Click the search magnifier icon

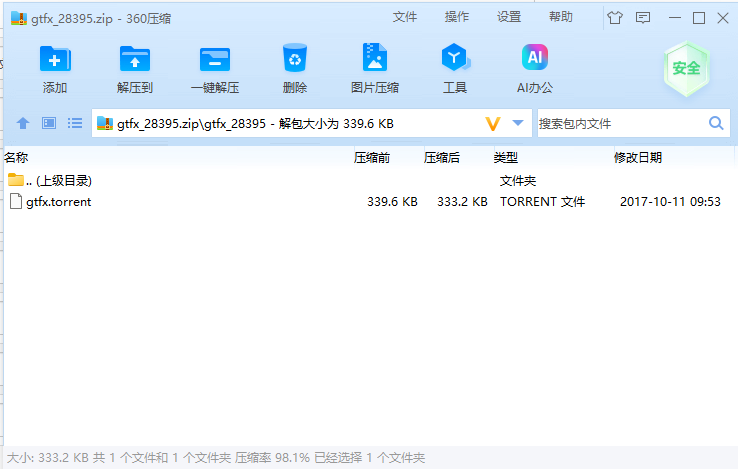pyautogui.click(x=716, y=123)
